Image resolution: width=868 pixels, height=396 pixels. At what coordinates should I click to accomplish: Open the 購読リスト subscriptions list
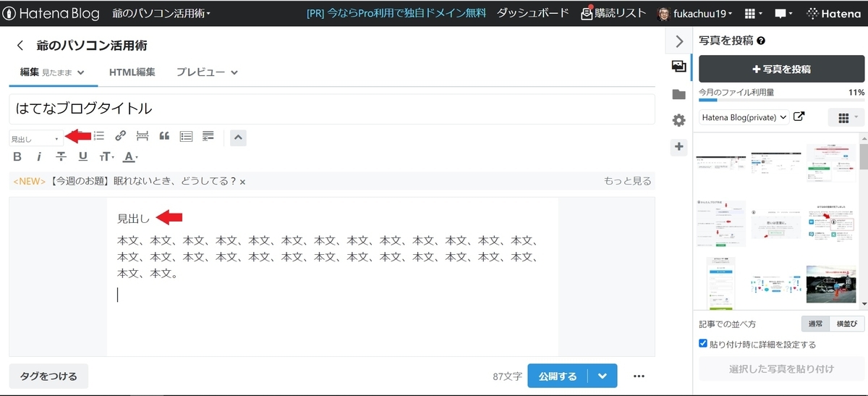[612, 13]
